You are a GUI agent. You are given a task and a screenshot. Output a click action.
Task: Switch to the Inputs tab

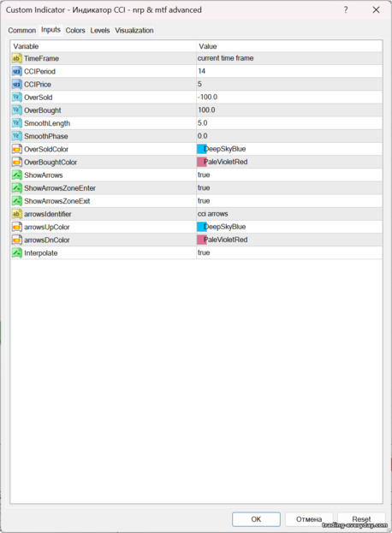click(x=50, y=30)
